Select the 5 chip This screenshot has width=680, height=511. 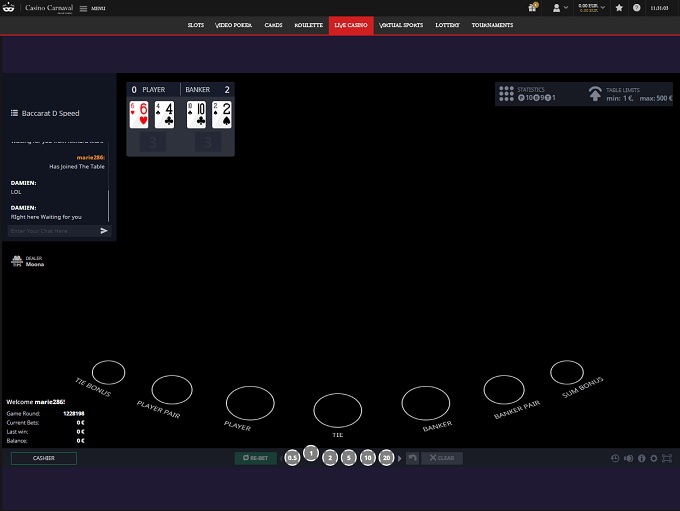point(348,458)
